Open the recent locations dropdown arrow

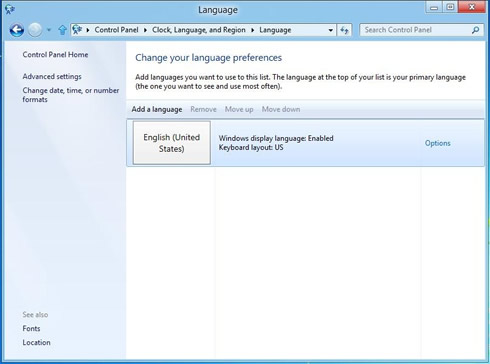49,30
